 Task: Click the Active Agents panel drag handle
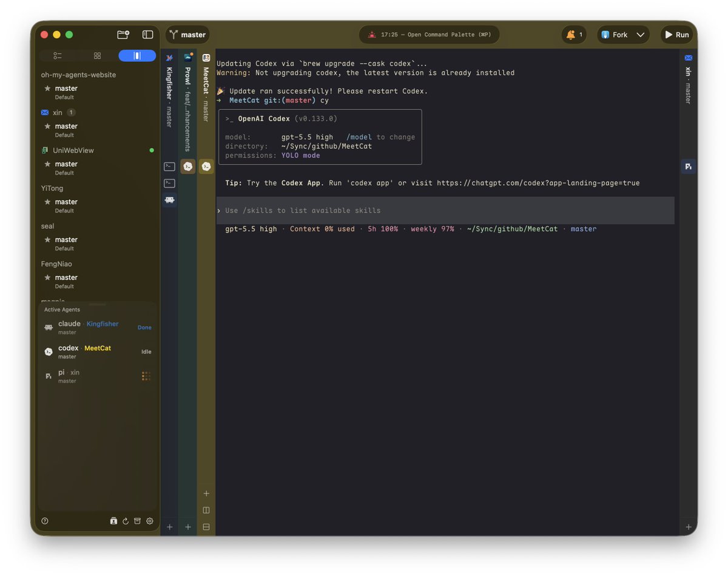[x=97, y=304]
